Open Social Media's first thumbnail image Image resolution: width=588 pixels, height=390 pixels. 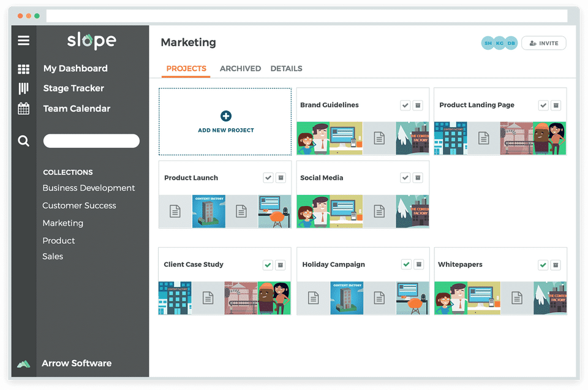tap(313, 212)
